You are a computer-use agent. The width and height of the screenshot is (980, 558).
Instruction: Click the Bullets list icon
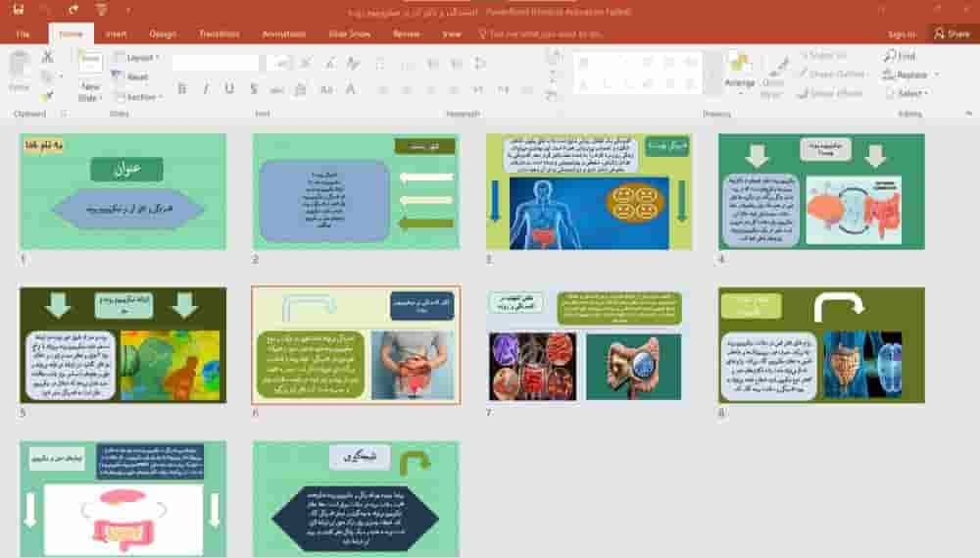point(382,63)
